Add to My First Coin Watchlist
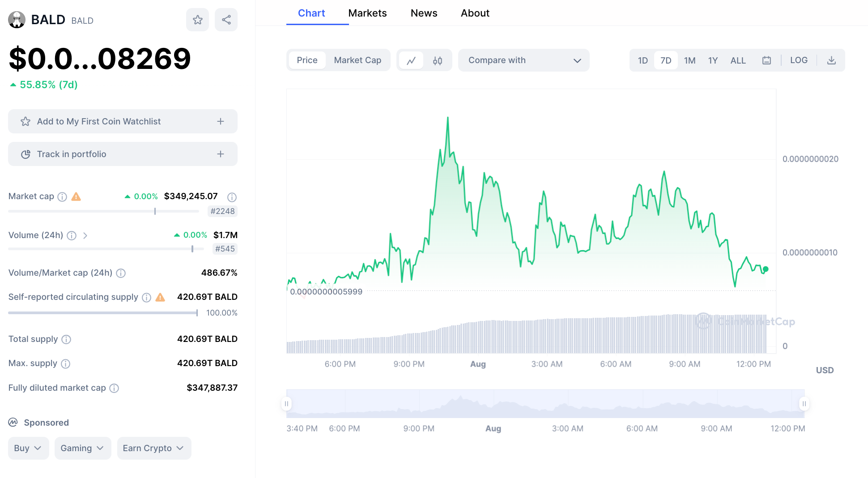The width and height of the screenshot is (868, 478). point(123,121)
